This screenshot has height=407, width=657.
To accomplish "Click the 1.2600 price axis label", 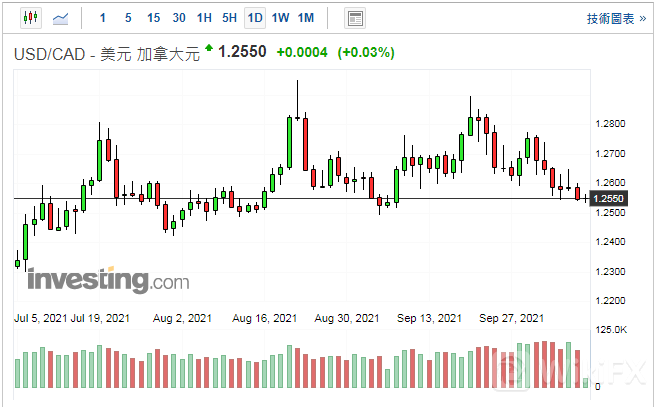I will coord(610,183).
